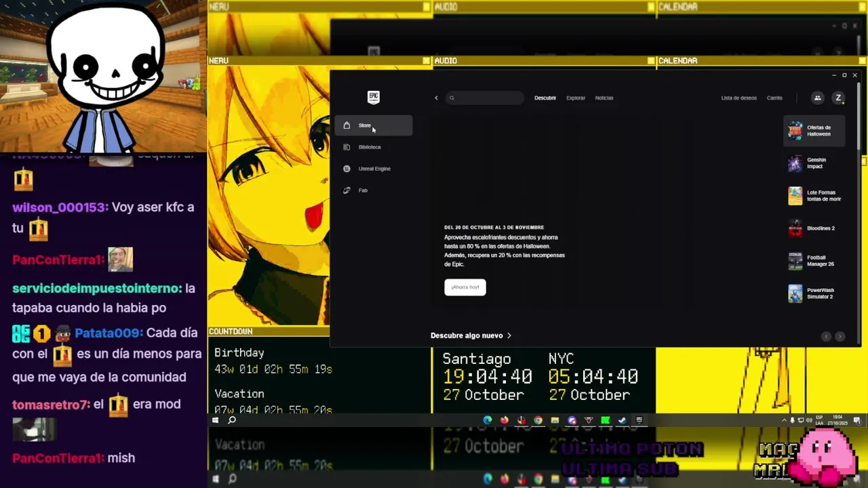Click previous arrow for Descubre algo nuevo
This screenshot has height=488, width=868.
pos(826,336)
